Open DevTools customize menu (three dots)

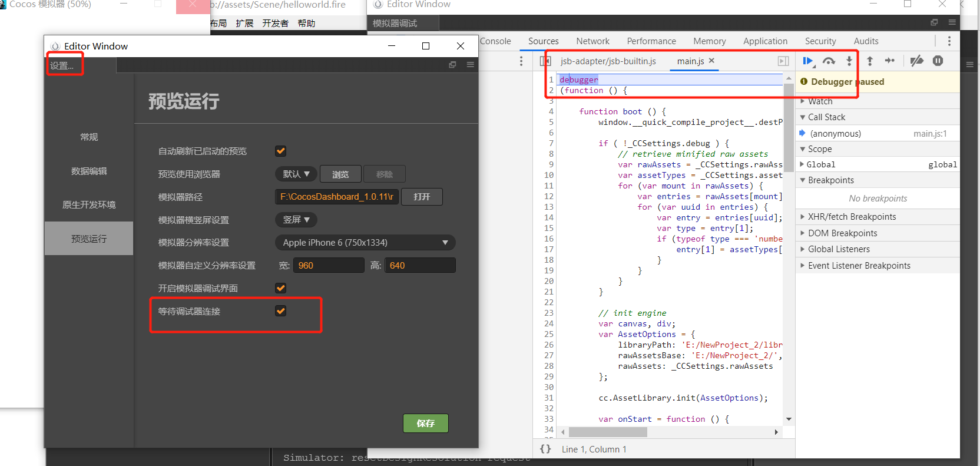click(949, 41)
